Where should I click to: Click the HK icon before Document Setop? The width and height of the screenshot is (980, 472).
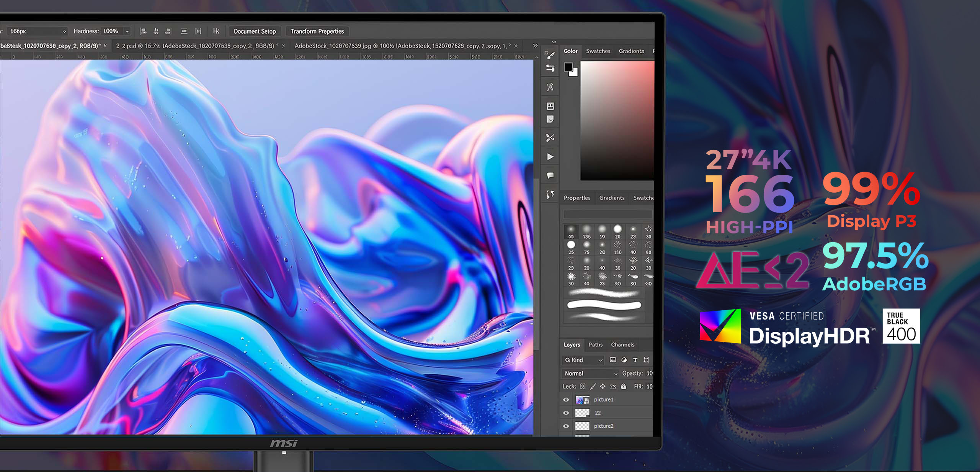(216, 31)
